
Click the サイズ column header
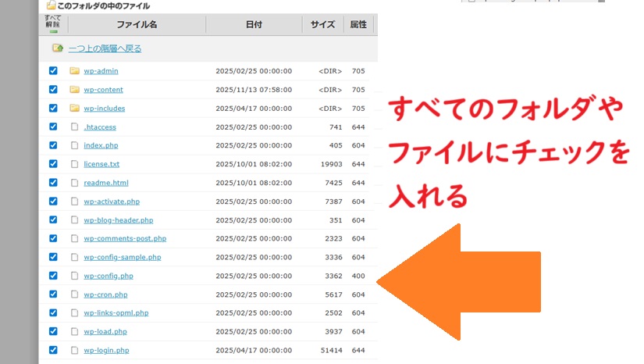[323, 25]
